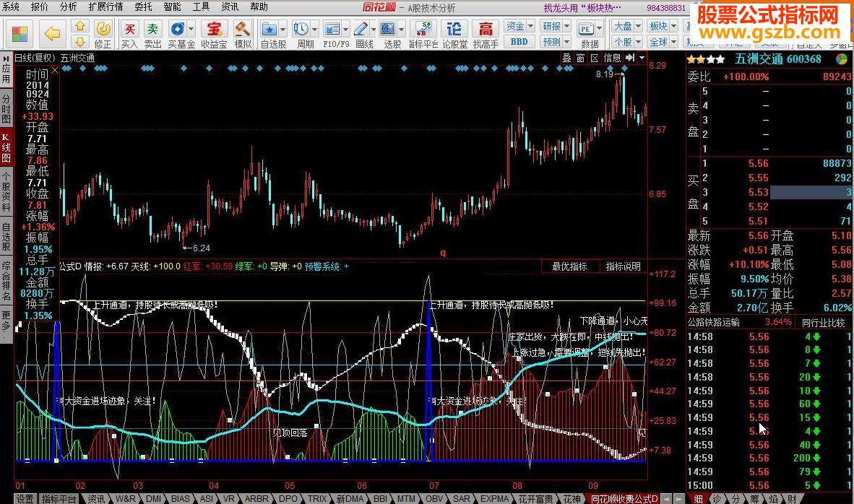Click the yellow up arrow button

(x=80, y=27)
